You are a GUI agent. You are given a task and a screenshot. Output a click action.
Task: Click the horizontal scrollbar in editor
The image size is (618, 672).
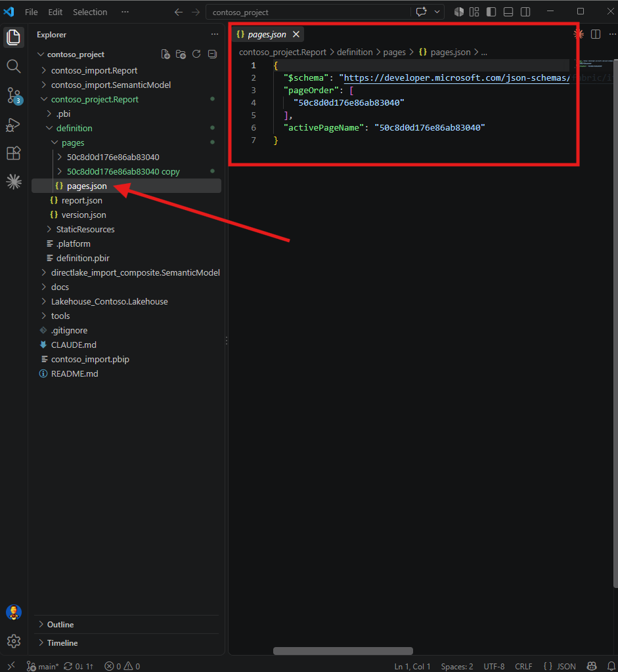[x=343, y=651]
